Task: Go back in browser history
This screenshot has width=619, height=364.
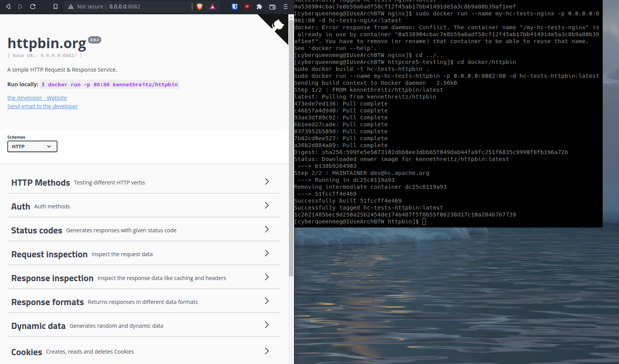Action: click(x=8, y=7)
